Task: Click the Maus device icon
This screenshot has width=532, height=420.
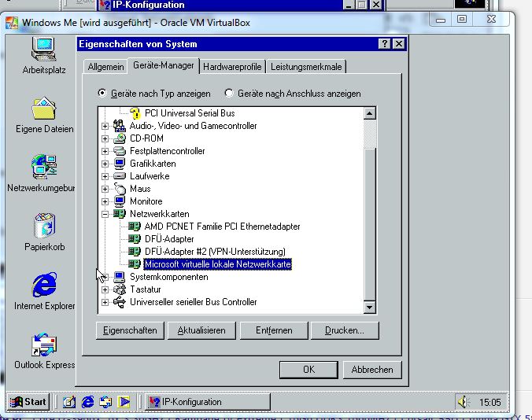Action: pyautogui.click(x=120, y=189)
